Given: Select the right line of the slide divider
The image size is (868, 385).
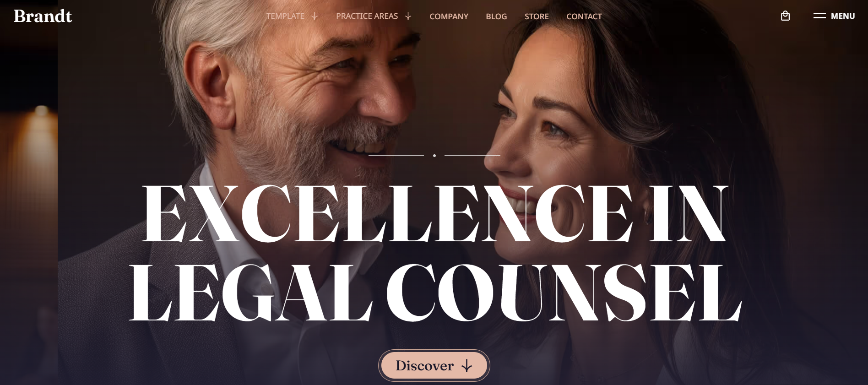Looking at the screenshot, I should click(x=472, y=156).
